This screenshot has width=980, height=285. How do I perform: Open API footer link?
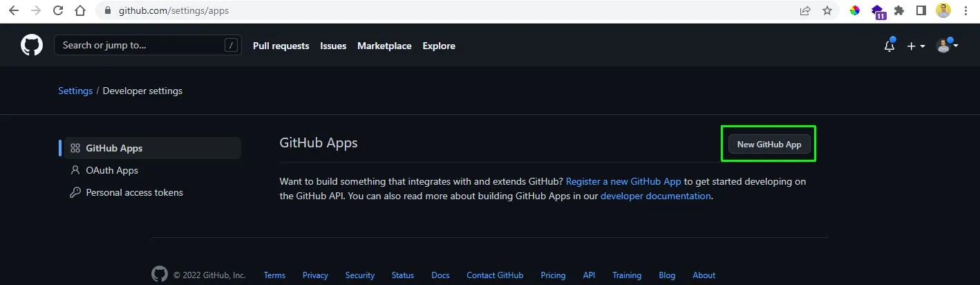[x=589, y=275]
